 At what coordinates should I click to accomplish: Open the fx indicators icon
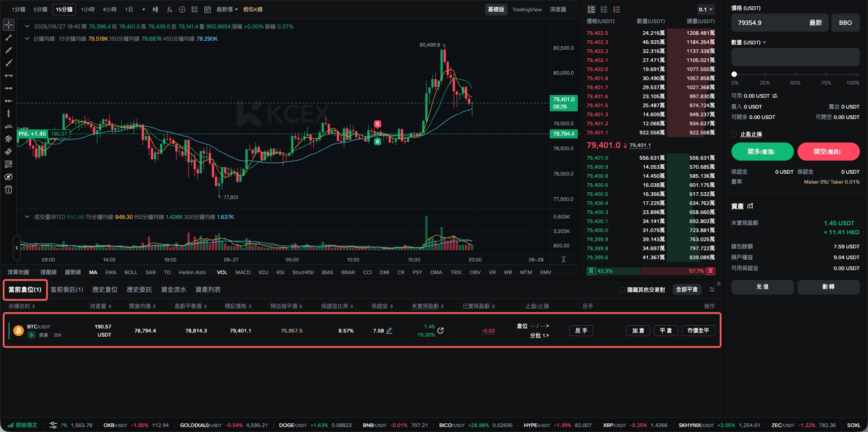point(169,9)
